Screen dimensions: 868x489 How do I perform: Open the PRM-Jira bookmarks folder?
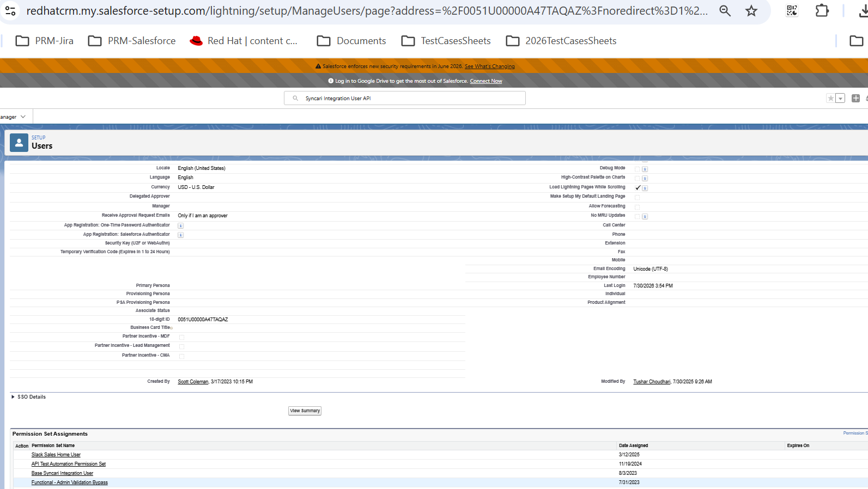[45, 41]
